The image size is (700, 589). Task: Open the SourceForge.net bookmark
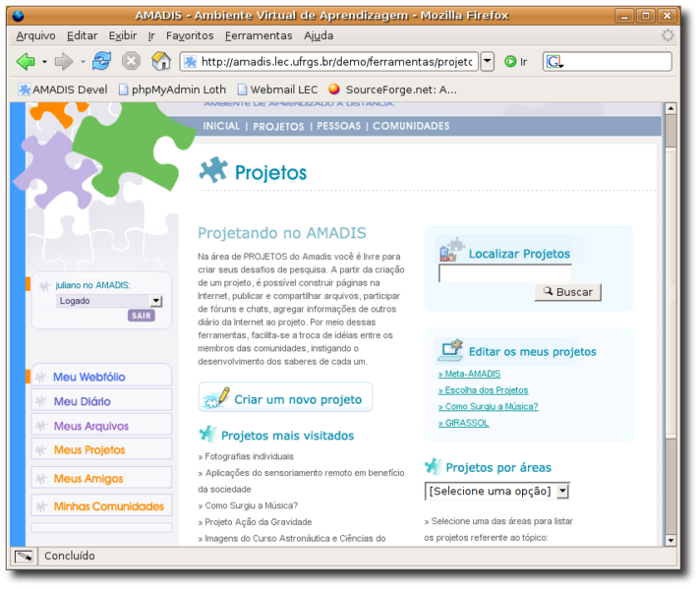coord(392,89)
